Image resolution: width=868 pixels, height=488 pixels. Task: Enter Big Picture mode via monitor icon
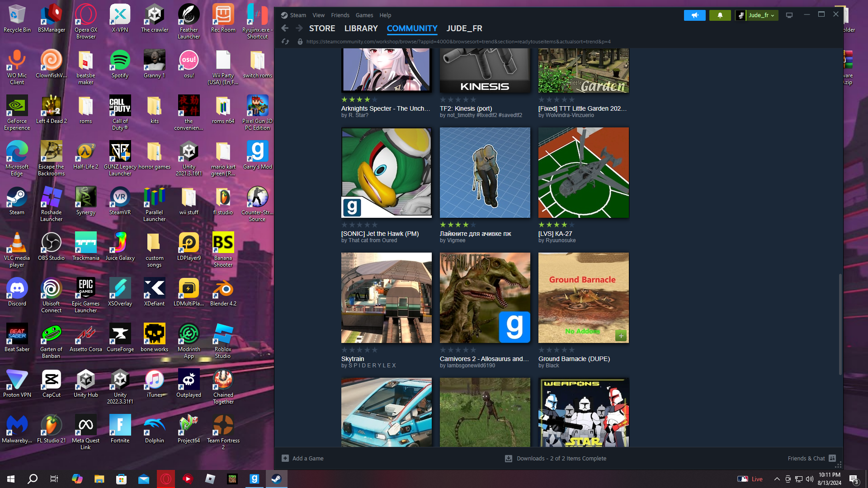coord(789,15)
